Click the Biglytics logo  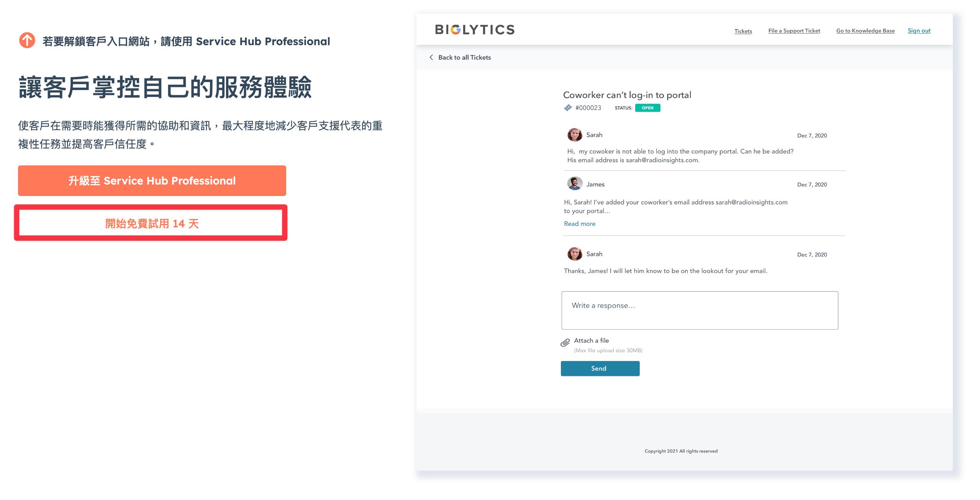coord(475,30)
